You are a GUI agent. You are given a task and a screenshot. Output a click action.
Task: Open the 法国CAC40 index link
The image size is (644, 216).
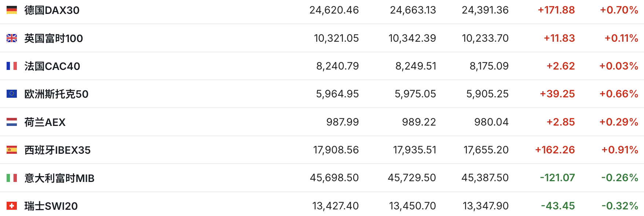pyautogui.click(x=52, y=66)
